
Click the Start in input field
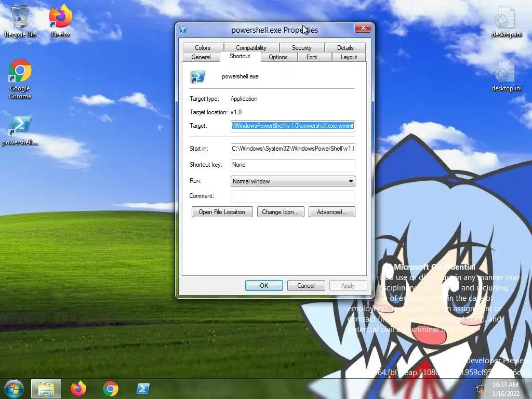[293, 149]
